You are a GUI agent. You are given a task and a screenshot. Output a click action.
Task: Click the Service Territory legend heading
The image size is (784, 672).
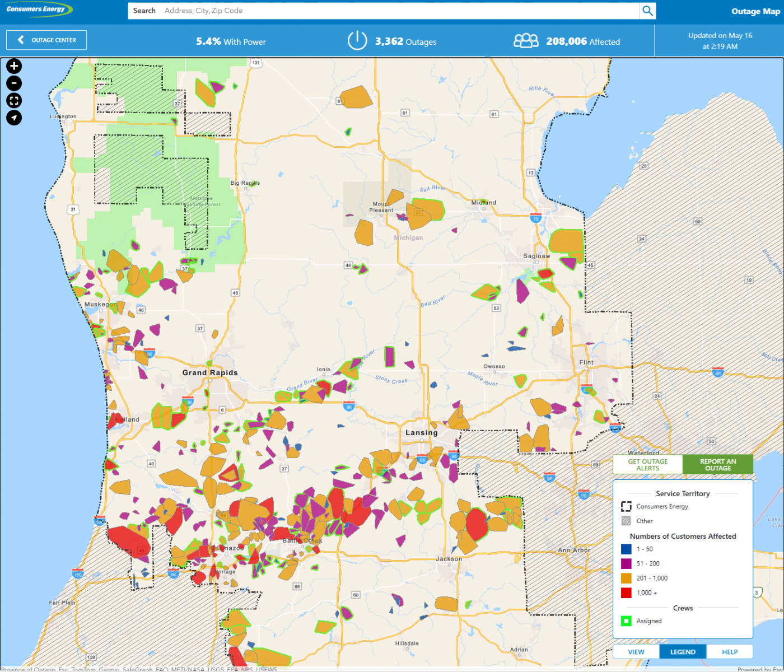(683, 493)
